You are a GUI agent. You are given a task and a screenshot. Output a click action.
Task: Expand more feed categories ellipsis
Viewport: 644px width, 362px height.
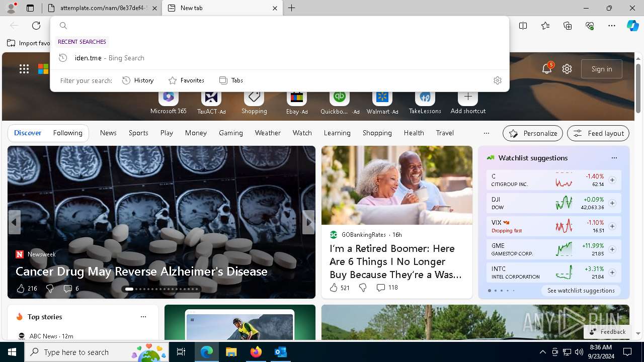(486, 133)
